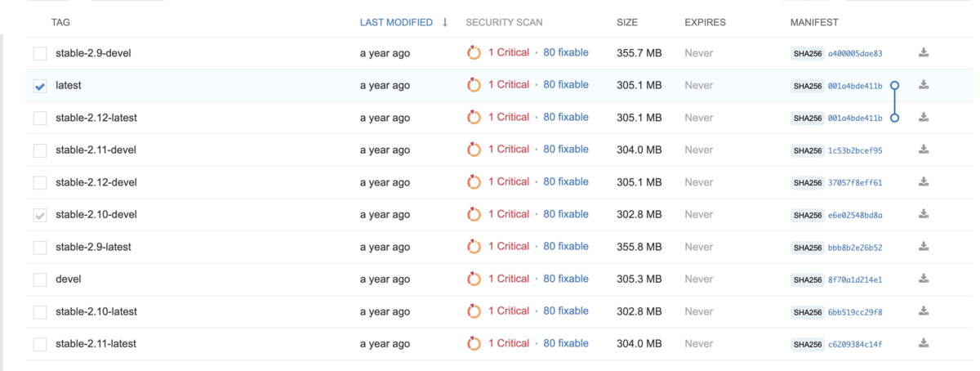This screenshot has width=980, height=371.
Task: Click manifest link circle on latest row
Action: [894, 85]
